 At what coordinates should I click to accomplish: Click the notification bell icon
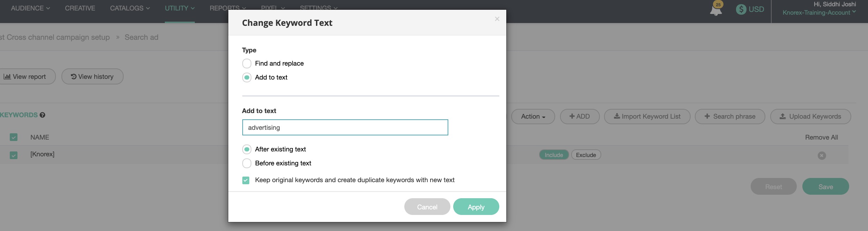point(715,10)
